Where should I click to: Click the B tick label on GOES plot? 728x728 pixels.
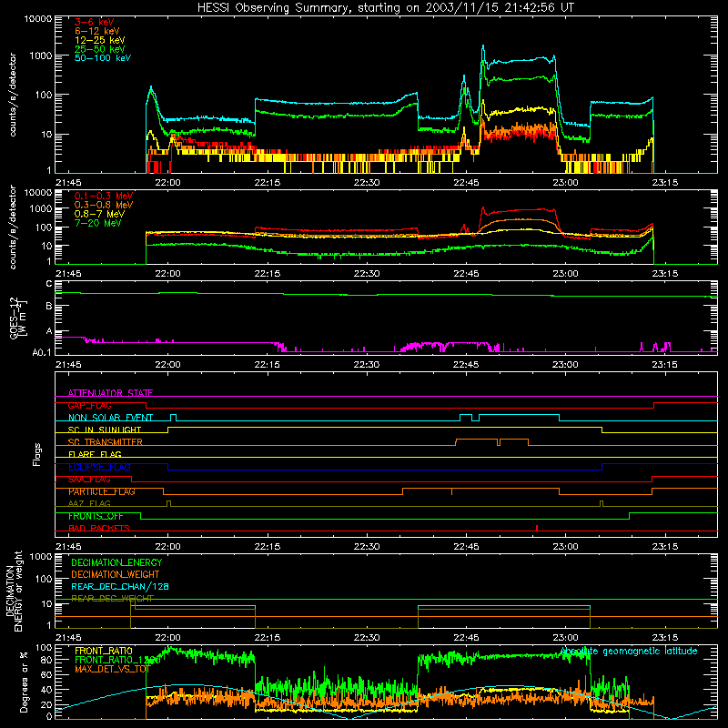(49, 306)
